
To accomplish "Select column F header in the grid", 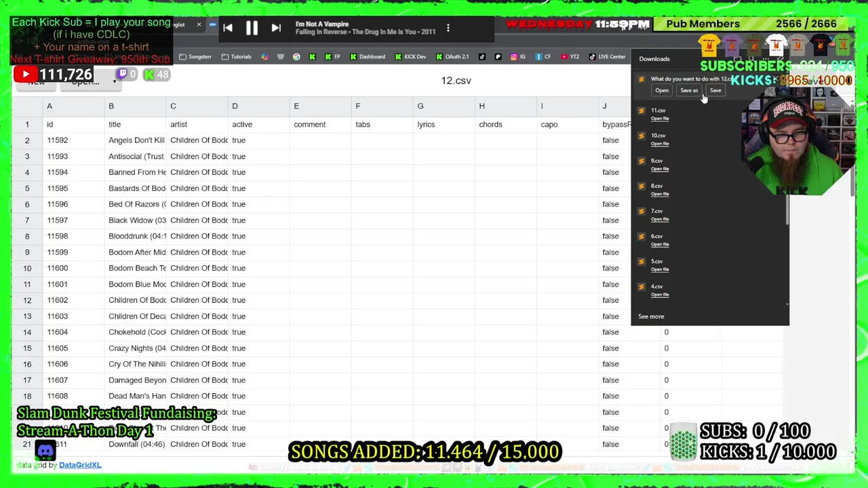I will pos(382,106).
